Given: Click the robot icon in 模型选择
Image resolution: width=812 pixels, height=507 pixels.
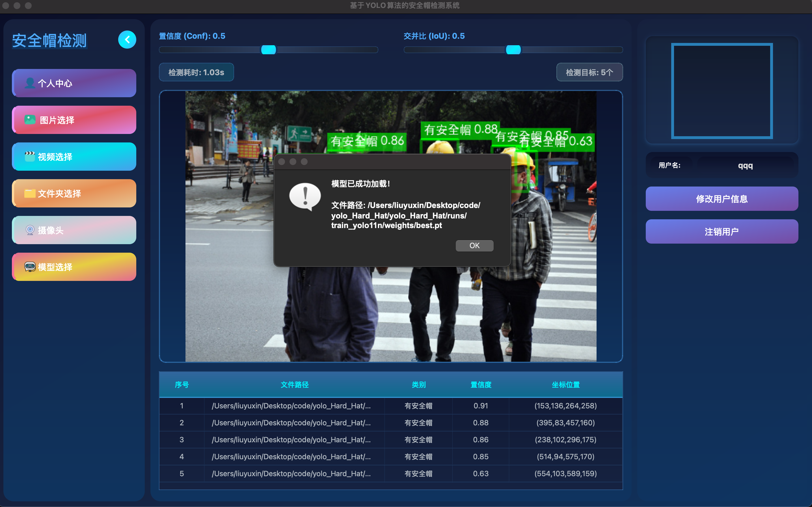Looking at the screenshot, I should coord(30,267).
